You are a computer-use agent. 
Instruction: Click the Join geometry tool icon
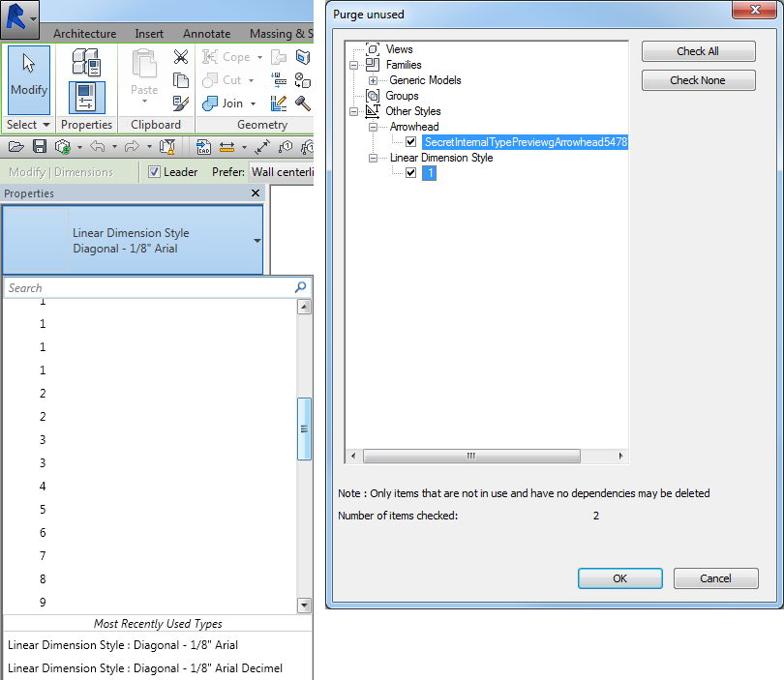(210, 103)
